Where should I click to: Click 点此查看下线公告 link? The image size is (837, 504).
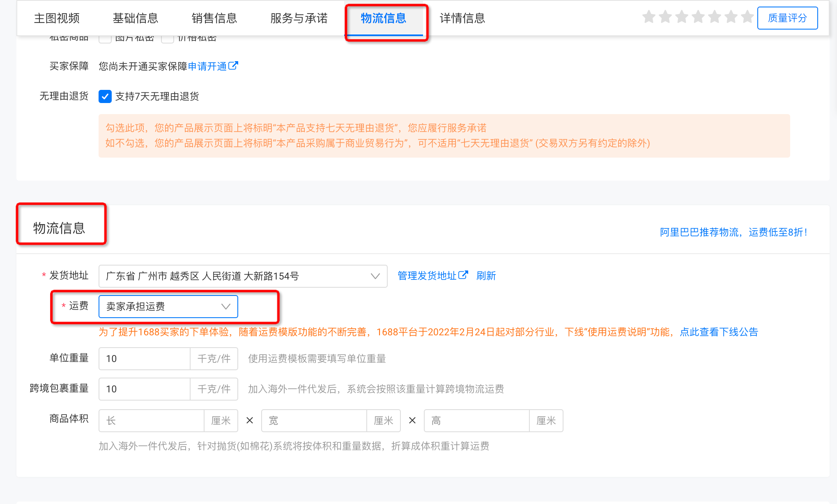pyautogui.click(x=720, y=332)
